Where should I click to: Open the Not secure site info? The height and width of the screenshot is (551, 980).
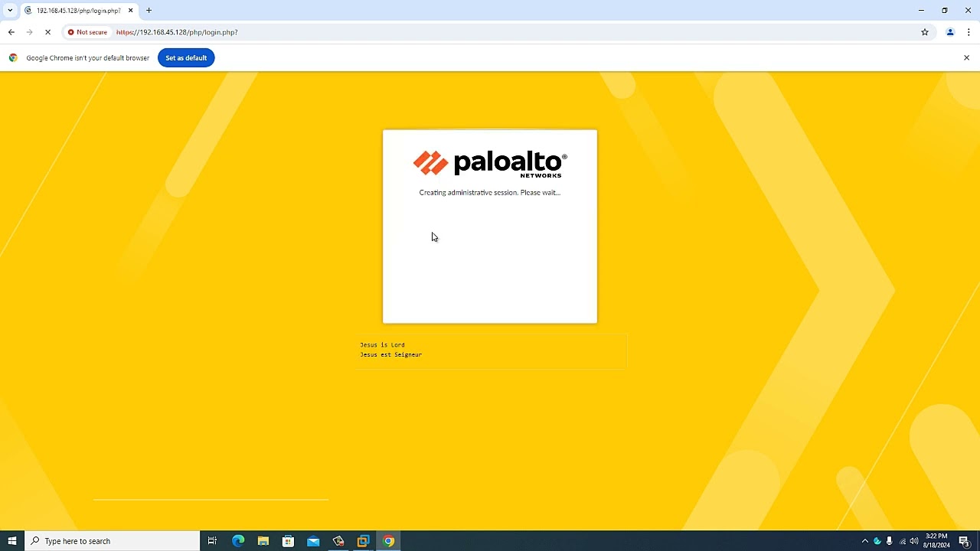[x=87, y=32]
